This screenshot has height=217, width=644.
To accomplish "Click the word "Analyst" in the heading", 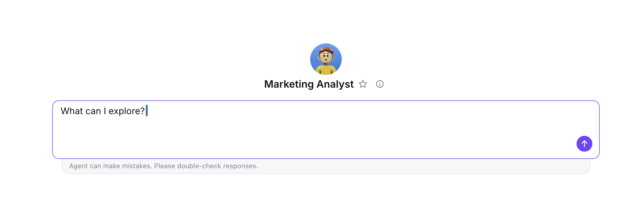I will pos(335,84).
